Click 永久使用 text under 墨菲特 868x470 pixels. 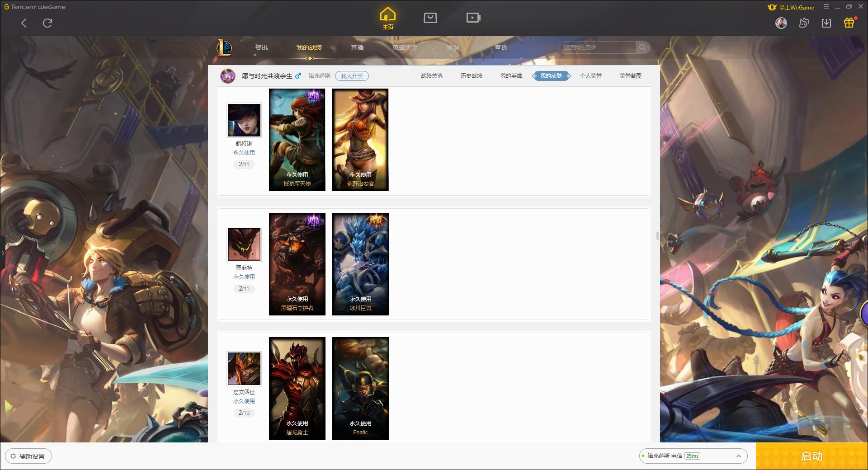244,277
